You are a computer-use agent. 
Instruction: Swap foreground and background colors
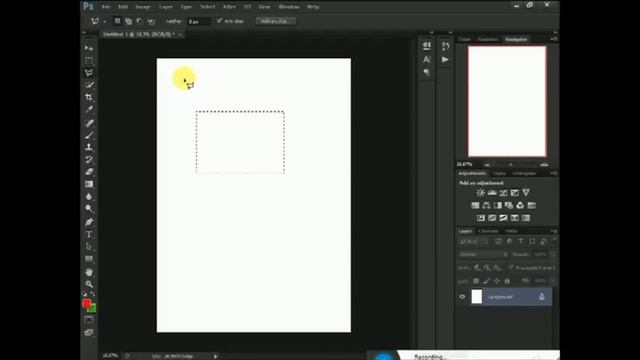point(93,293)
